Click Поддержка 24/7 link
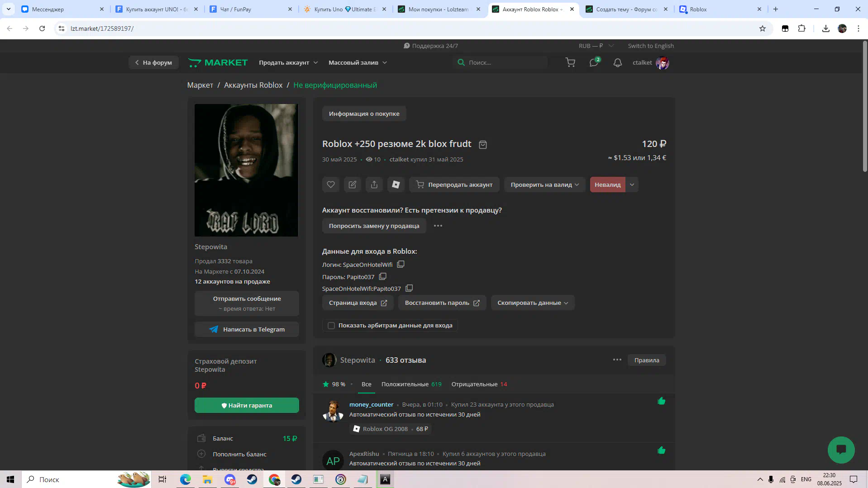Viewport: 868px width, 488px height. 430,46
